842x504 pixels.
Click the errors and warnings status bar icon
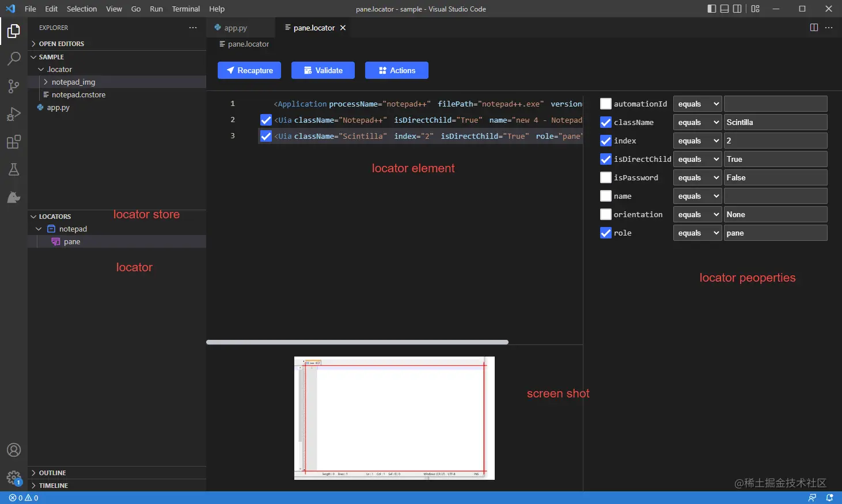23,498
